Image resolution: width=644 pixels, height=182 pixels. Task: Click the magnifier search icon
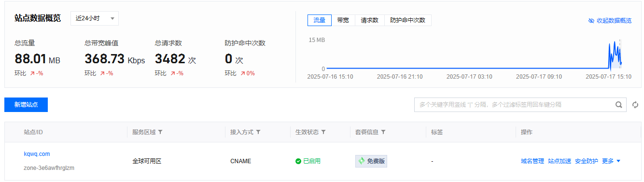click(619, 105)
